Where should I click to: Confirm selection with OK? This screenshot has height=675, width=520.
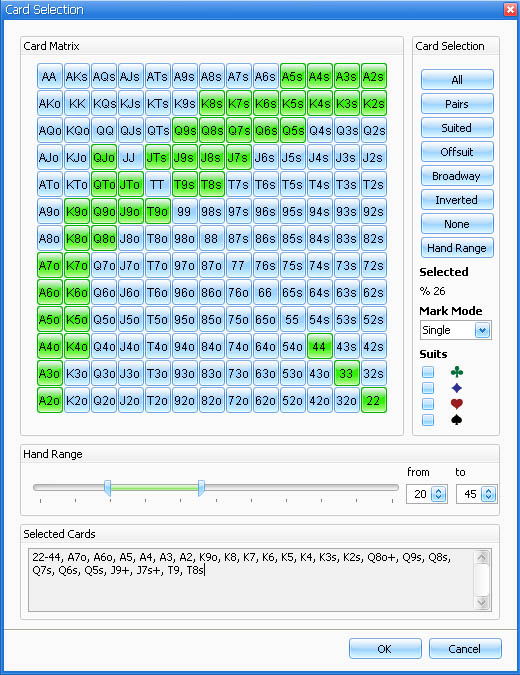pos(385,649)
